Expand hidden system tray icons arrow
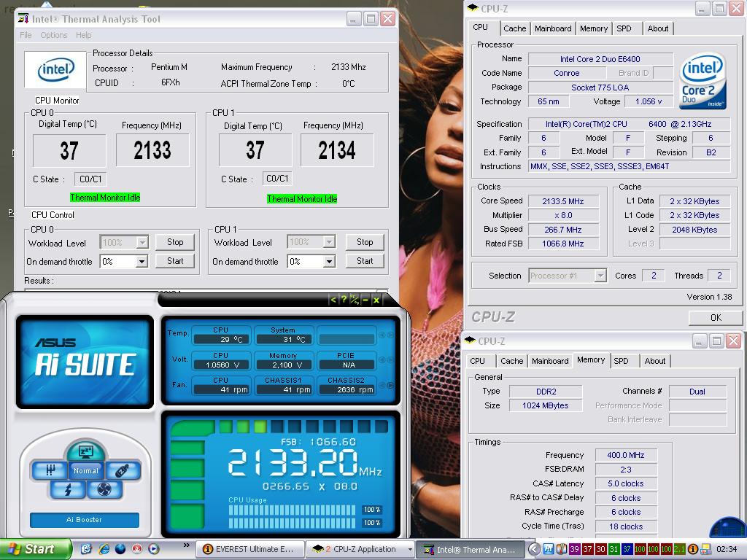The height and width of the screenshot is (560, 747). pyautogui.click(x=534, y=549)
